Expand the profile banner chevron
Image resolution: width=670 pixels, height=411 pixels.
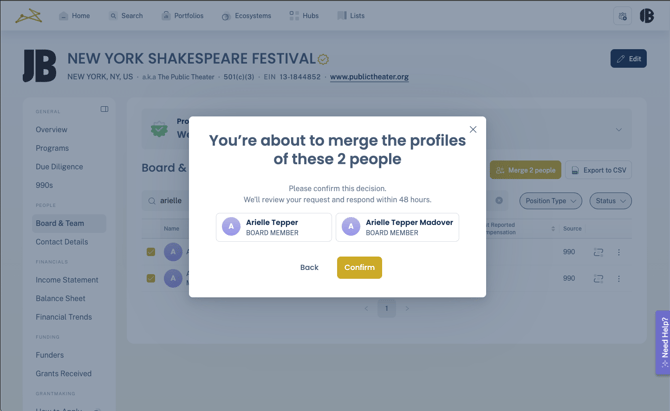tap(619, 130)
